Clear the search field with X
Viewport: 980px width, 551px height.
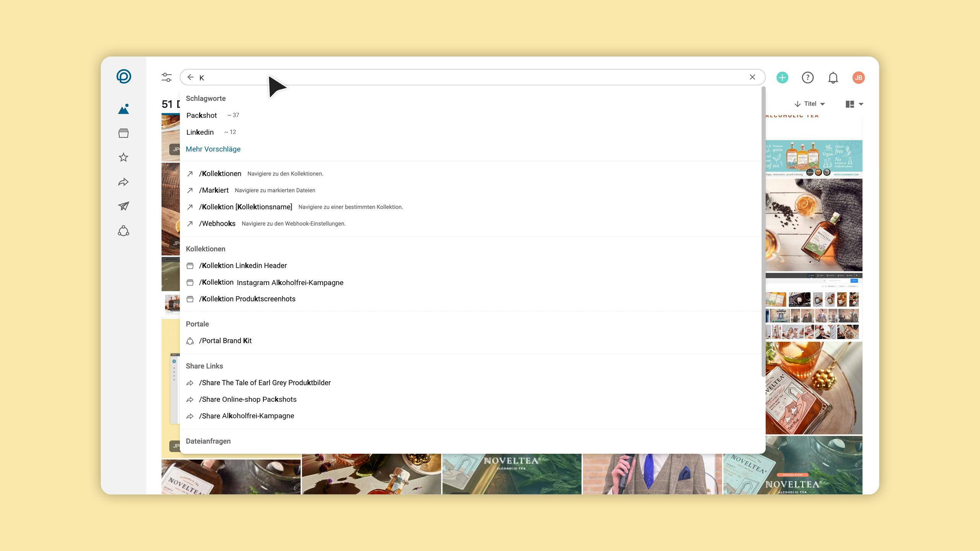pos(752,77)
